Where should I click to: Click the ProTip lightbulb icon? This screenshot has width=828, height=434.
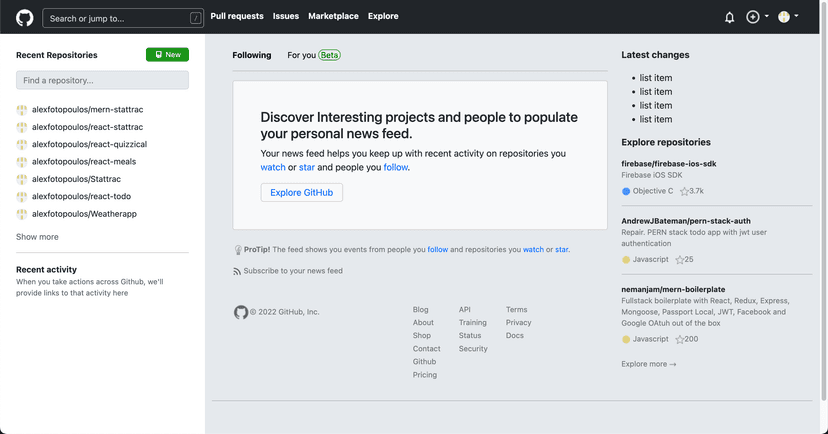pyautogui.click(x=238, y=250)
